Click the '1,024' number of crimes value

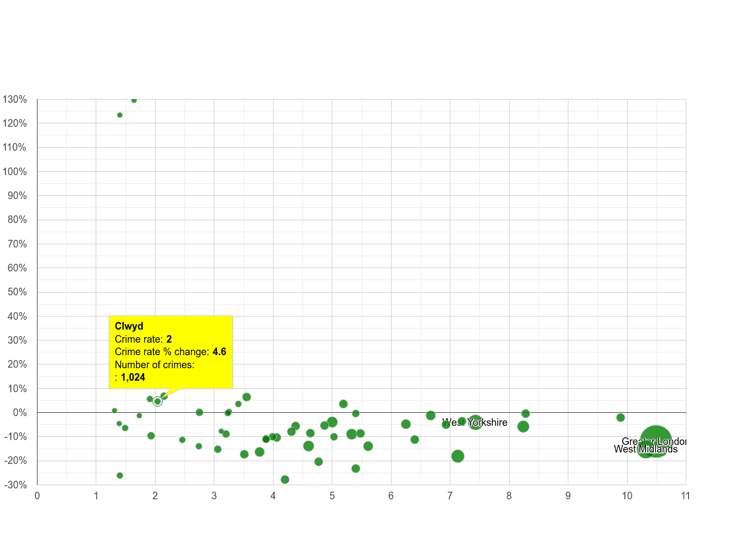pos(133,377)
